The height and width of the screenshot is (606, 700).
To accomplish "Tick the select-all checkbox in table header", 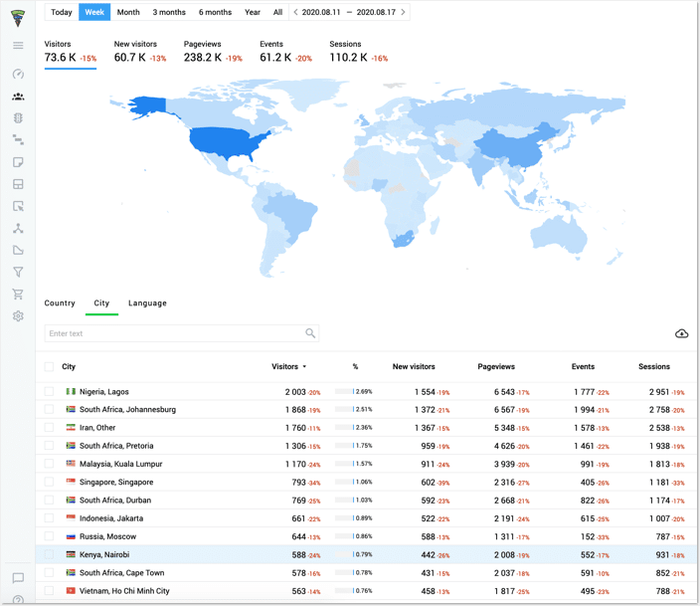I will (50, 367).
